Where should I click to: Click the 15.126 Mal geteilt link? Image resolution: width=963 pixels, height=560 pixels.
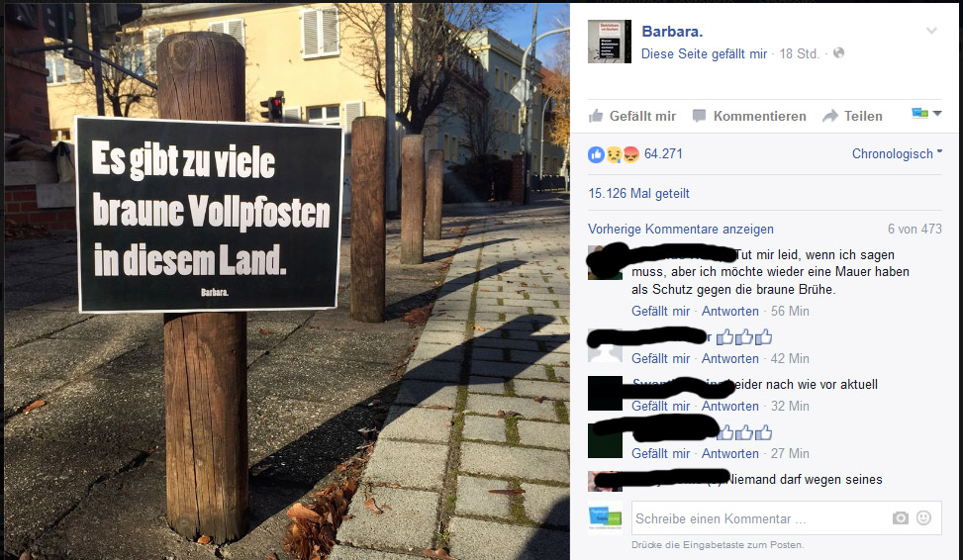(x=638, y=193)
